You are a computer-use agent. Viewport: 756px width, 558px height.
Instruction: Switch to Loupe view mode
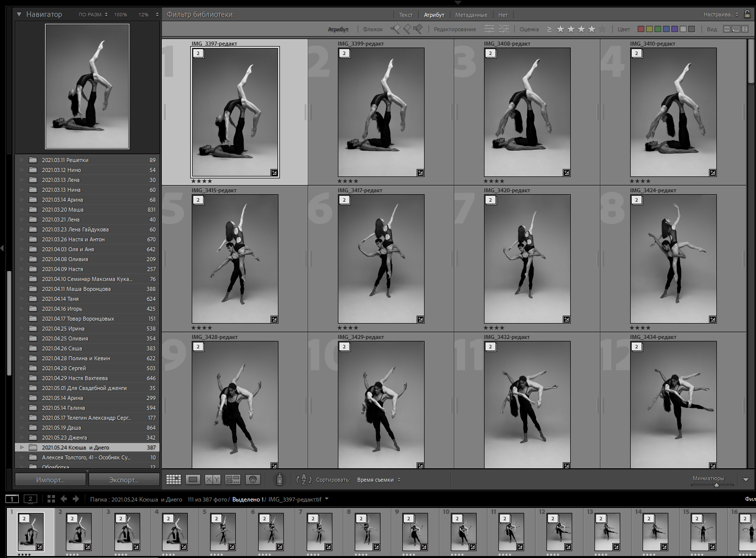193,479
